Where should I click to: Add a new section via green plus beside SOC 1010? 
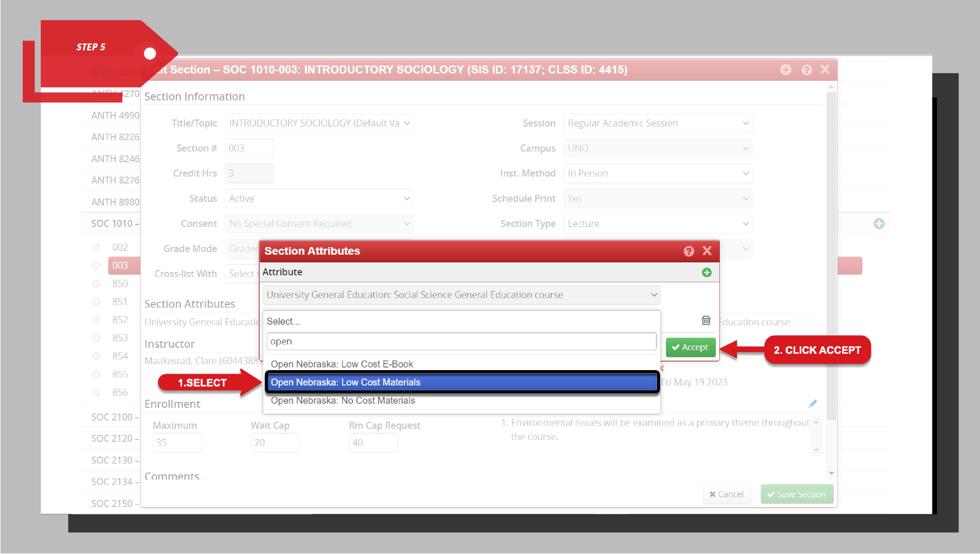pos(879,224)
